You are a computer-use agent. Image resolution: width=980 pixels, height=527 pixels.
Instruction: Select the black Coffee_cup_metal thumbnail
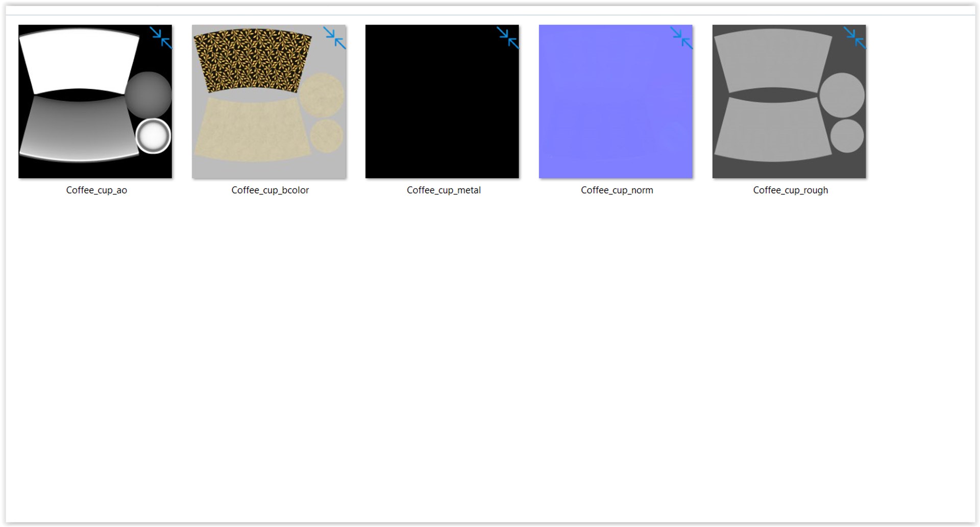click(x=442, y=101)
